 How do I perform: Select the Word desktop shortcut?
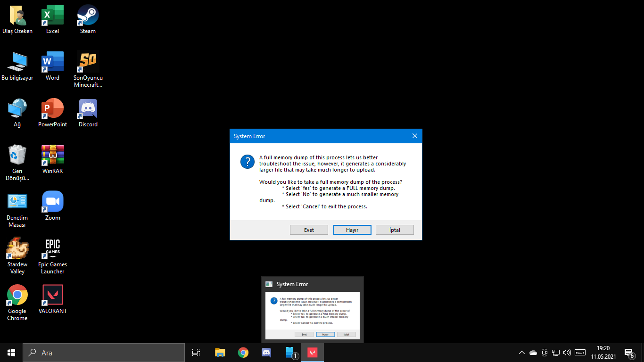point(52,66)
